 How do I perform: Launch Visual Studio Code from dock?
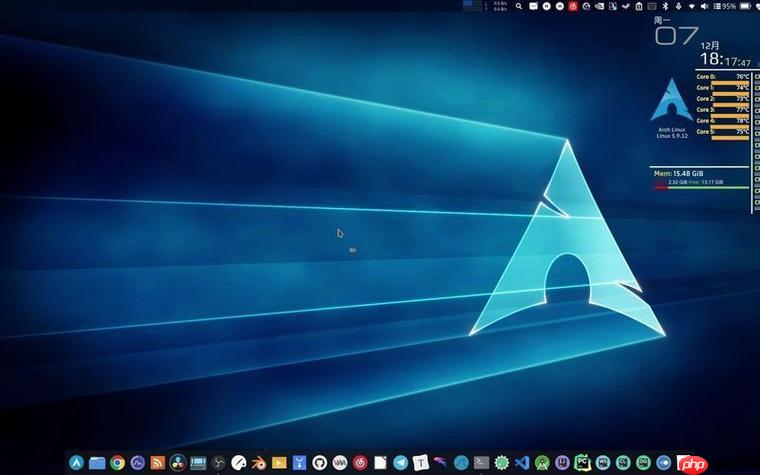(x=522, y=463)
